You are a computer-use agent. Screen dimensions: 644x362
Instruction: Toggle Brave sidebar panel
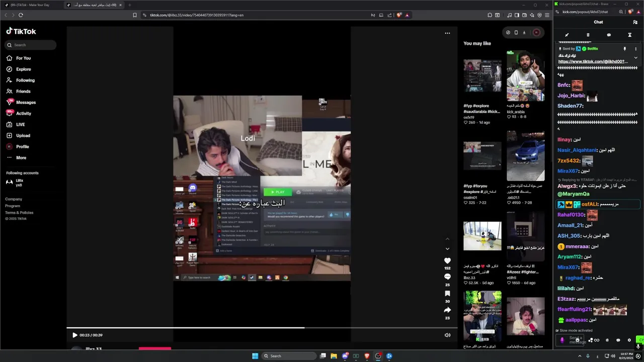517,15
